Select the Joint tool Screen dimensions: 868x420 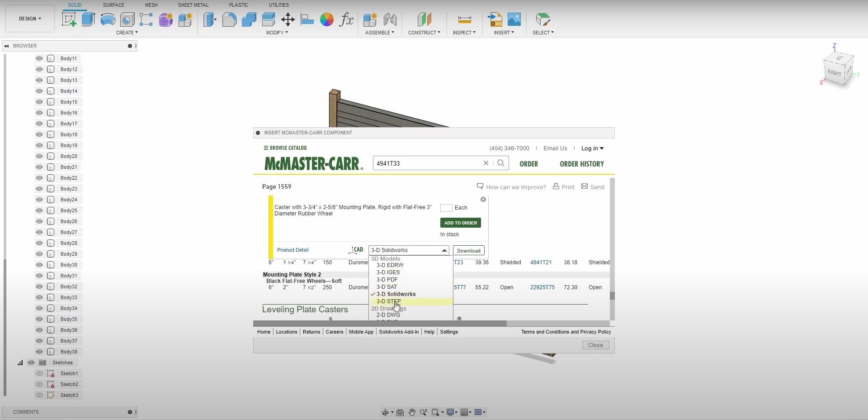(390, 19)
